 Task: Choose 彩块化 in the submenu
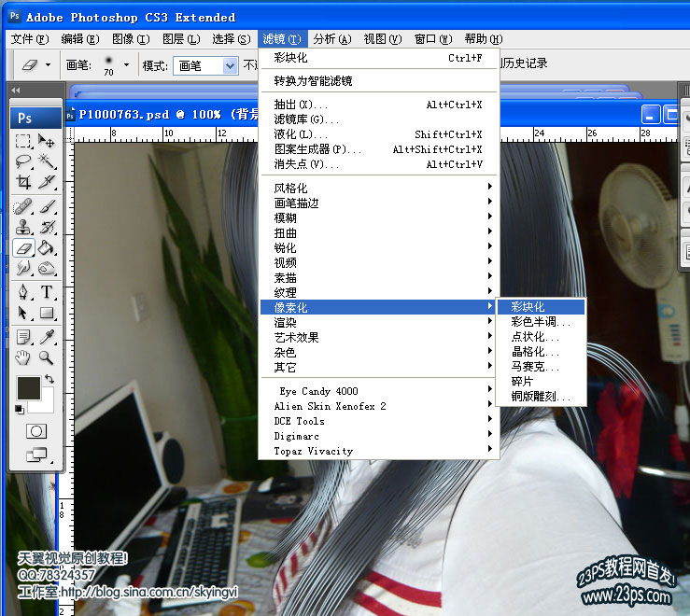541,307
